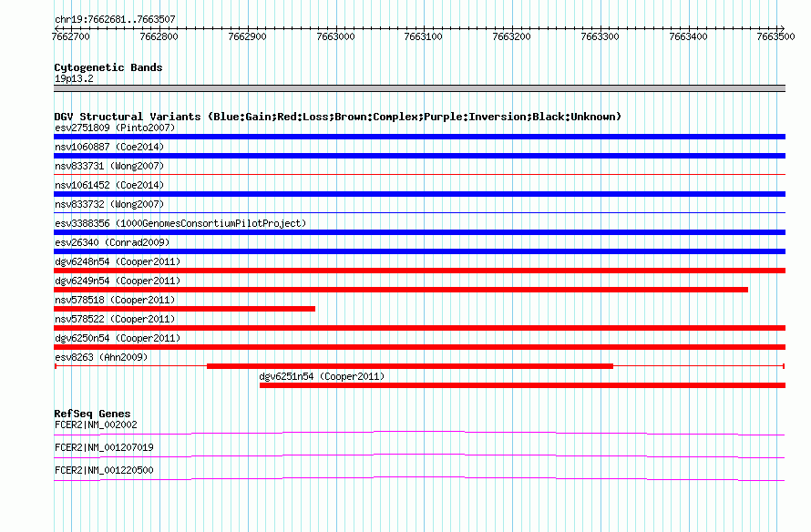Screen dimensions: 811x532
Task: Click the thick red segment of esv8263
Action: click(410, 366)
